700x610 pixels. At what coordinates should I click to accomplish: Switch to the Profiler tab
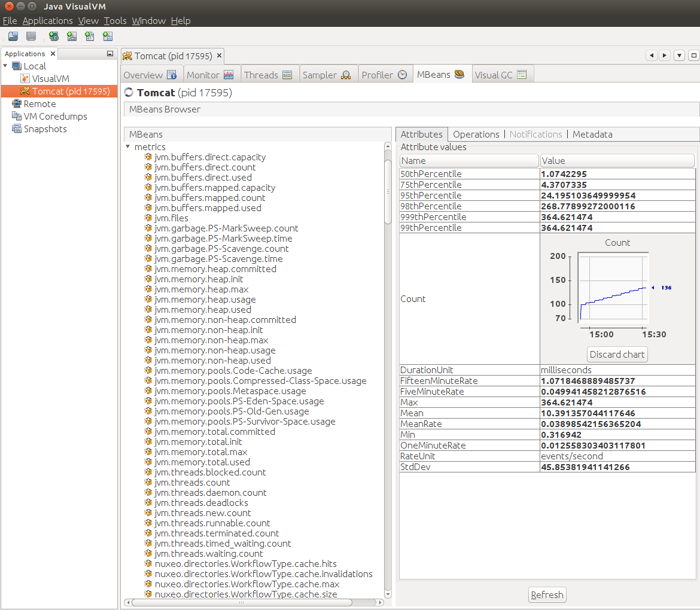pos(385,75)
